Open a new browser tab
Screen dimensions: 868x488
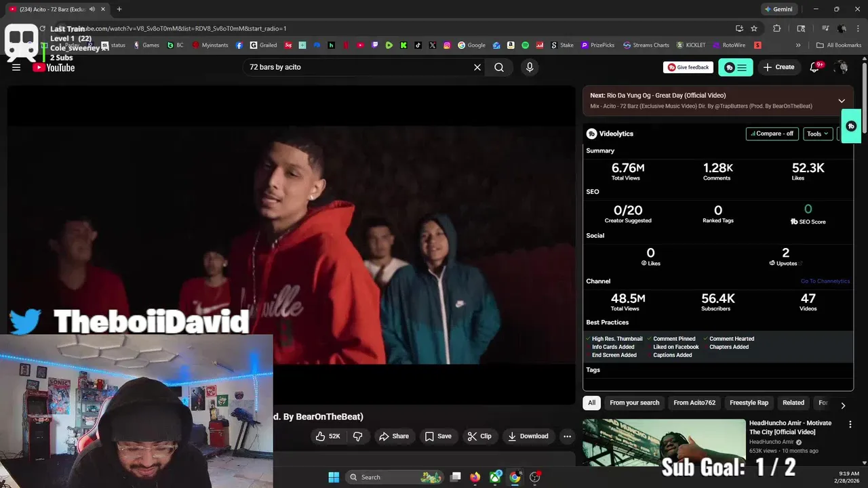(x=119, y=9)
